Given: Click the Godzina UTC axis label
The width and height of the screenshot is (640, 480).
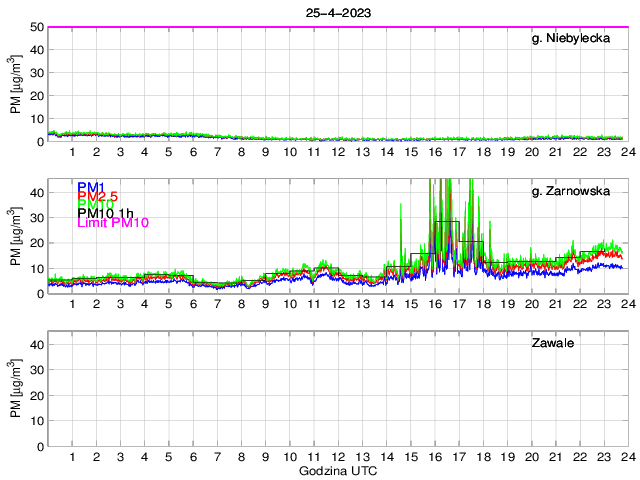Looking at the screenshot, I should (x=337, y=470).
